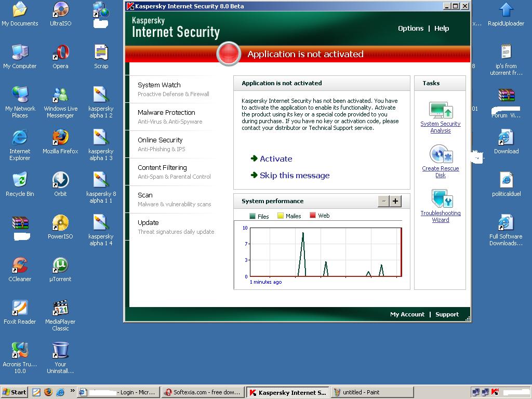Image resolution: width=532 pixels, height=399 pixels.
Task: Open Options in Kaspersky header
Action: (x=410, y=29)
